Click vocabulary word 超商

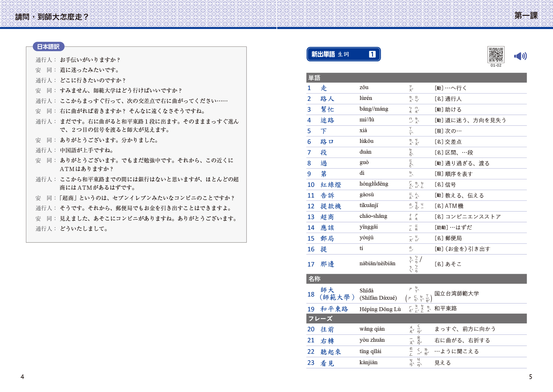coord(327,217)
